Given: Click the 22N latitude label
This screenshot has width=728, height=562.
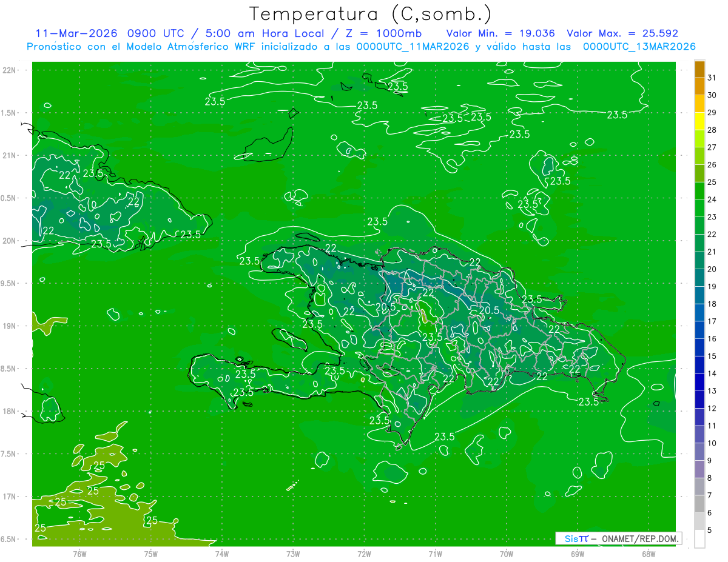Looking at the screenshot, I should tap(9, 70).
